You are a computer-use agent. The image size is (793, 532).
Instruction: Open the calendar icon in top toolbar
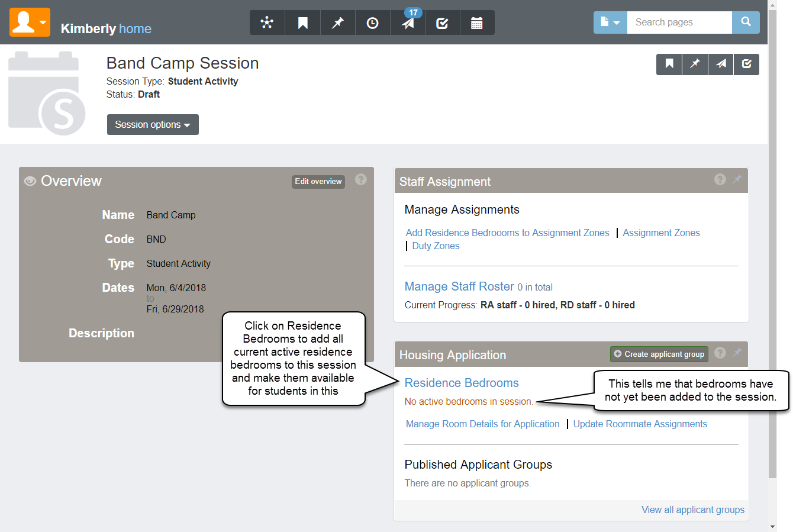coord(476,23)
